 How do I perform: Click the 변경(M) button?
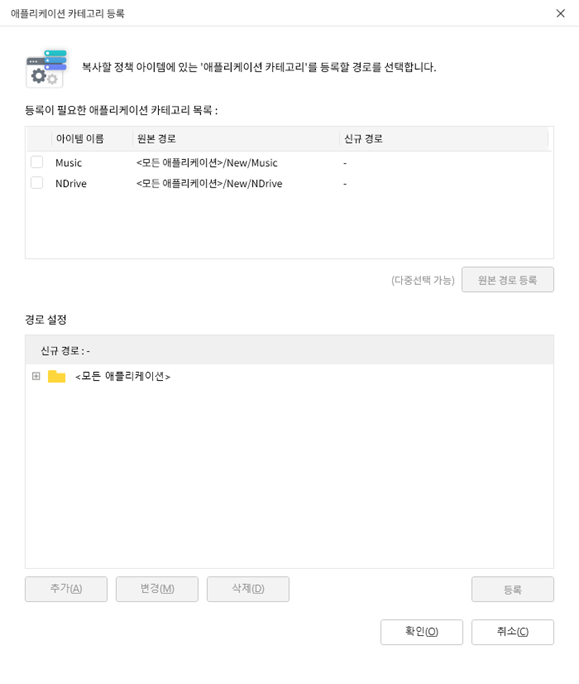157,589
